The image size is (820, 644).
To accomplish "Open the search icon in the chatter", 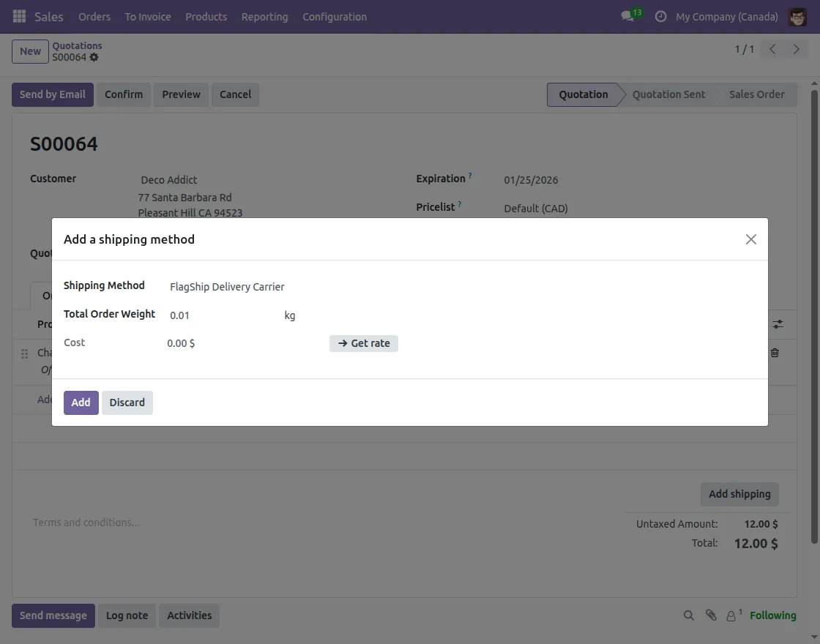I will pyautogui.click(x=688, y=615).
